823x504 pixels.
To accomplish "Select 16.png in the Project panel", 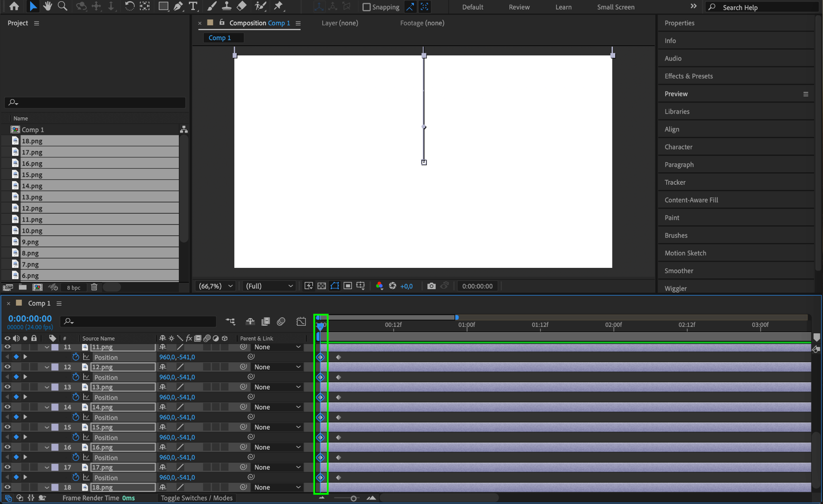I will [32, 163].
